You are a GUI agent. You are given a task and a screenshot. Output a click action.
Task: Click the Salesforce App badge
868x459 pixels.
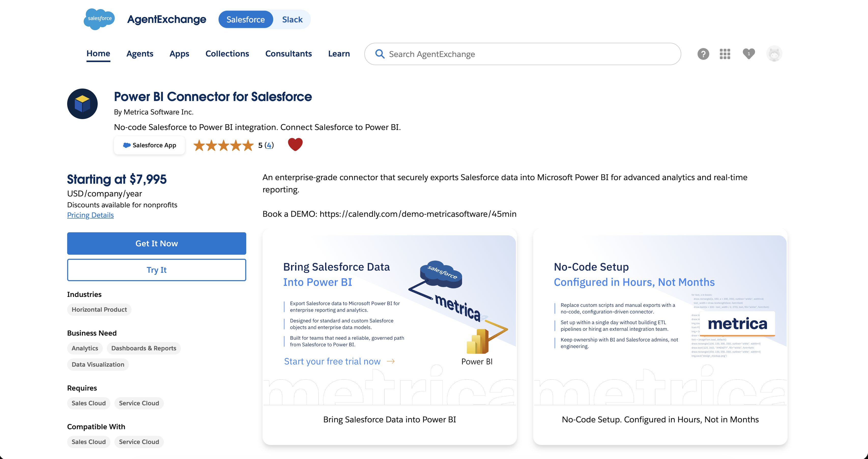[149, 145]
